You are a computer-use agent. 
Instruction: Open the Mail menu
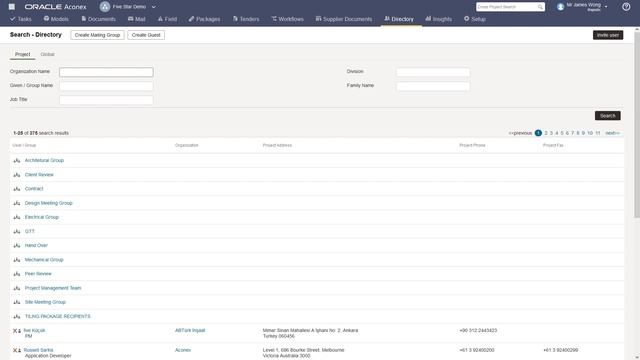pos(137,19)
